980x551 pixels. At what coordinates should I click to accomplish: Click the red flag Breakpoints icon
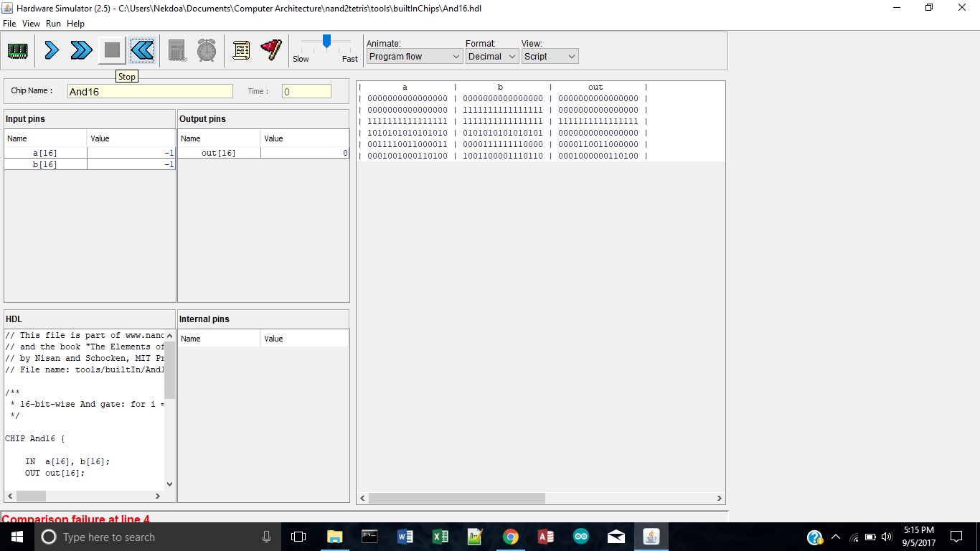[270, 50]
